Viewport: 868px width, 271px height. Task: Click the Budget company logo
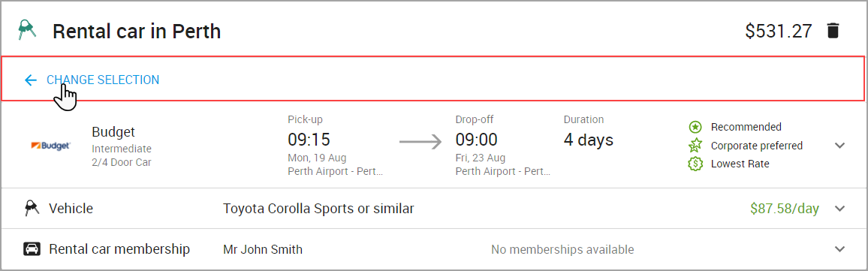tap(50, 146)
